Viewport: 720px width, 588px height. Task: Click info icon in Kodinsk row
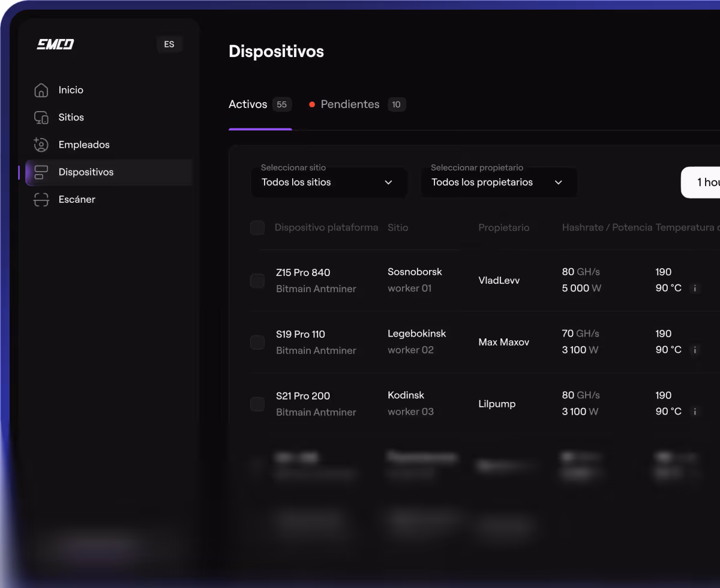tap(695, 412)
